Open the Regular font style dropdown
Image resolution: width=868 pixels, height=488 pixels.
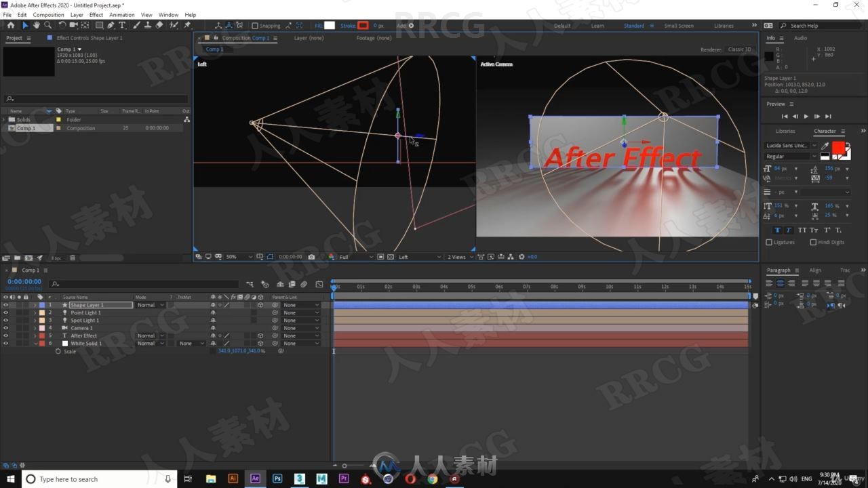(791, 156)
